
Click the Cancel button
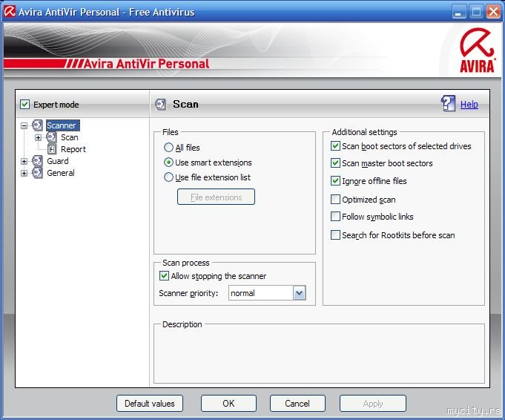(297, 403)
